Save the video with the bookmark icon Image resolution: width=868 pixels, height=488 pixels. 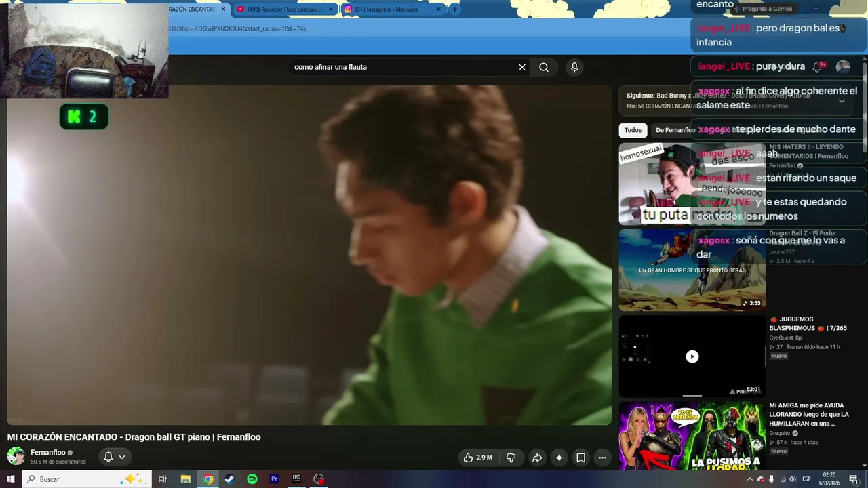(x=581, y=457)
